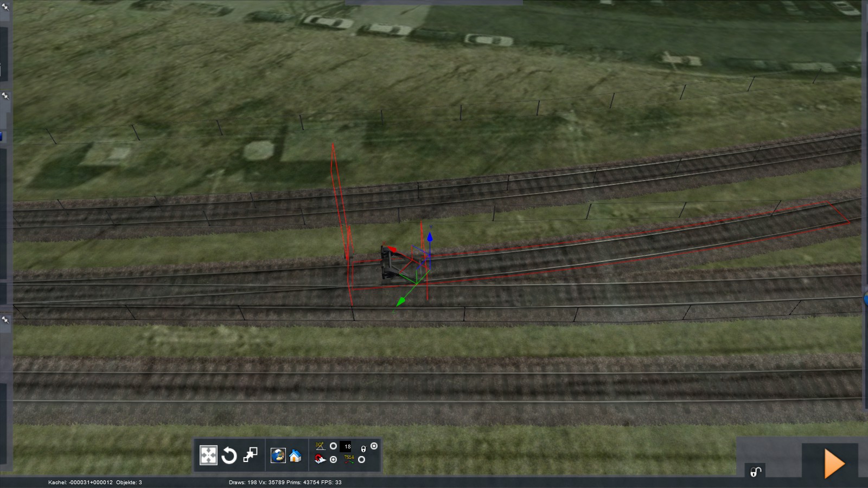Click the 'Prims: 43754' status text
The height and width of the screenshot is (488, 868).
(303, 482)
